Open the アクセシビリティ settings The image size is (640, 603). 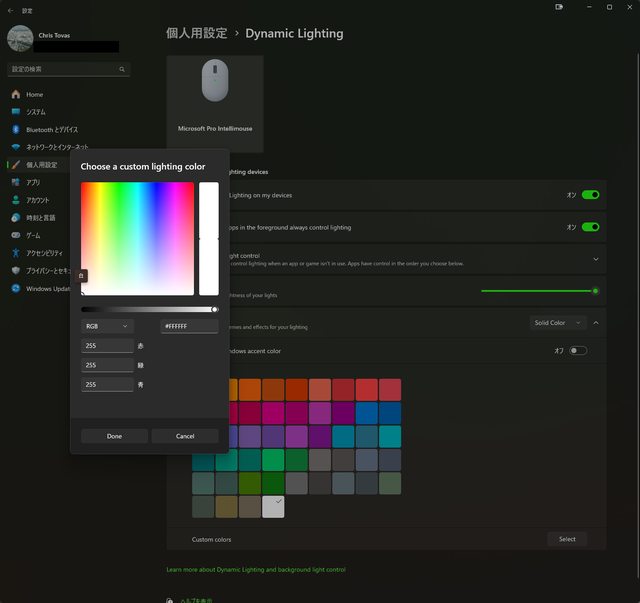(x=44, y=253)
